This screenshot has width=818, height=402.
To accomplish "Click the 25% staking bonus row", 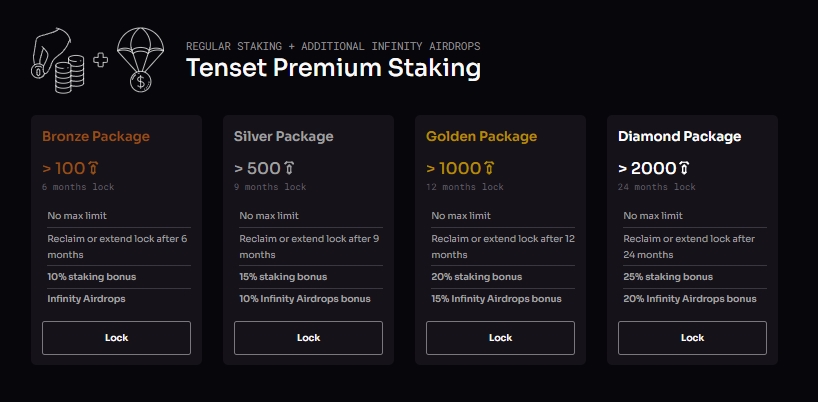I will click(668, 277).
